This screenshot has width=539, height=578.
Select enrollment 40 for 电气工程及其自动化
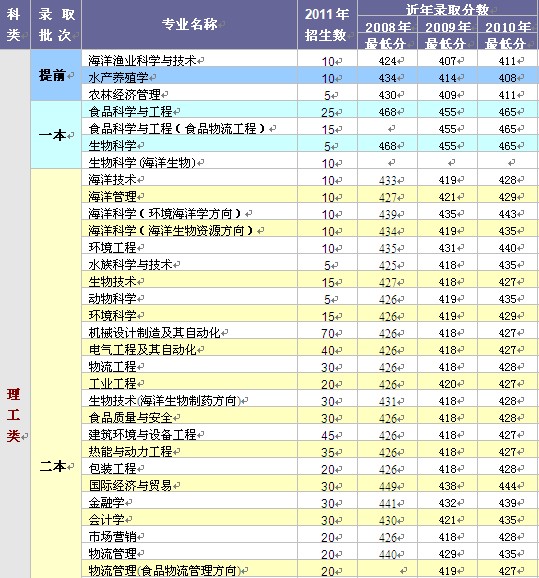[328, 351]
